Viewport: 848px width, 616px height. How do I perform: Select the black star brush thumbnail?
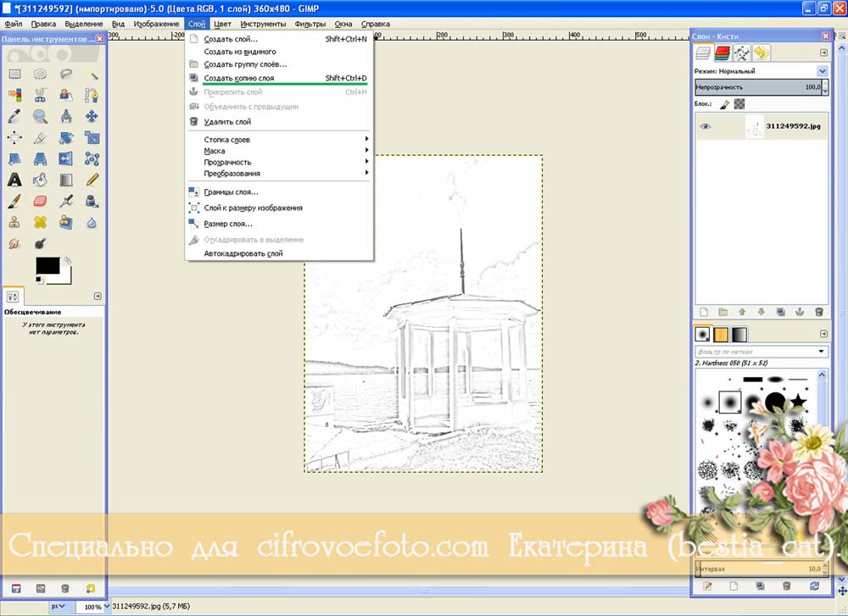click(799, 400)
